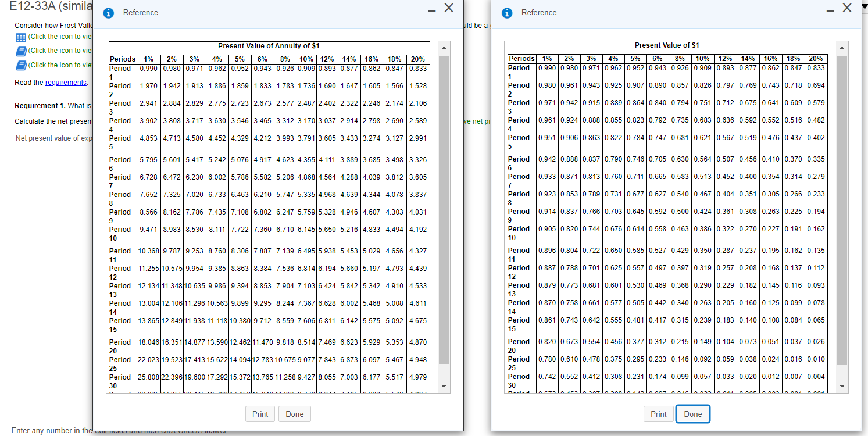Click 7.360 in the annuity table Period 10 row

click(x=262, y=230)
